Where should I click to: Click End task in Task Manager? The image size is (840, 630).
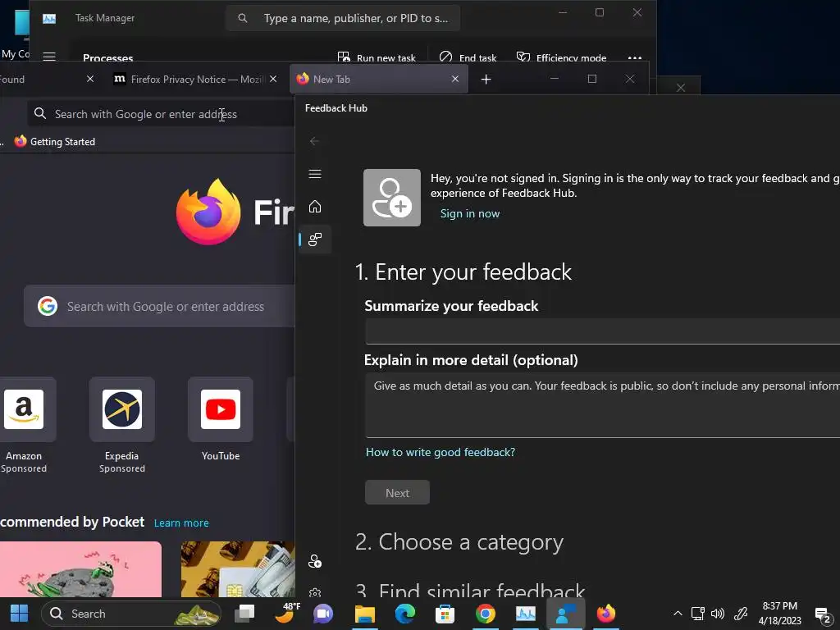tap(468, 57)
